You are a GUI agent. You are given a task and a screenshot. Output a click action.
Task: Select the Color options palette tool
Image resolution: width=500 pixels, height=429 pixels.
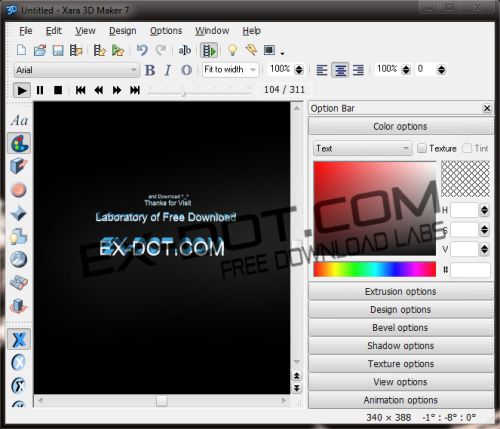(x=19, y=143)
